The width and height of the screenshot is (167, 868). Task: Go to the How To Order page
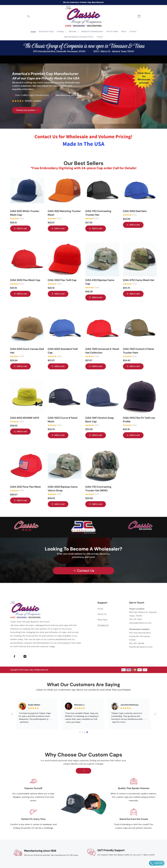pos(112,32)
